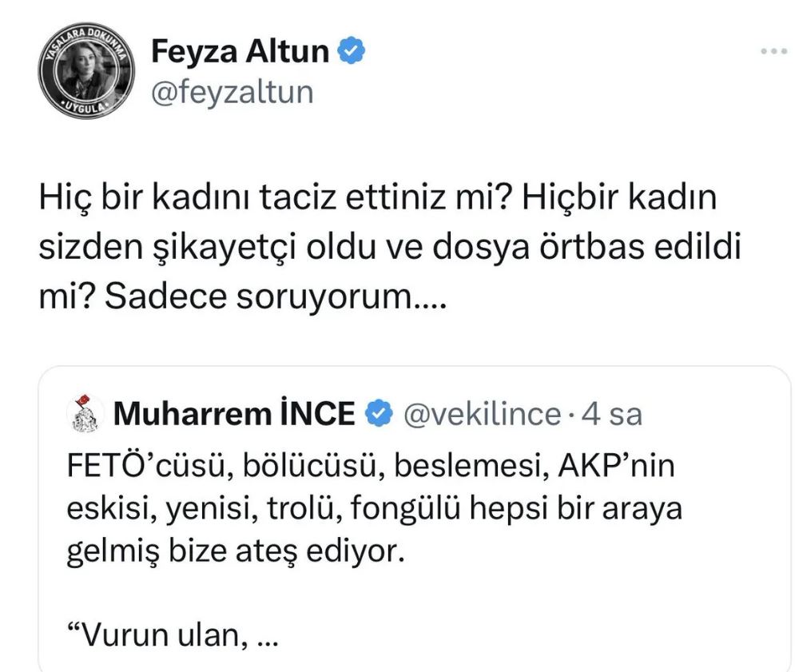Open the Feyza Altun display name
The width and height of the screenshot is (795, 672).
pos(240,52)
